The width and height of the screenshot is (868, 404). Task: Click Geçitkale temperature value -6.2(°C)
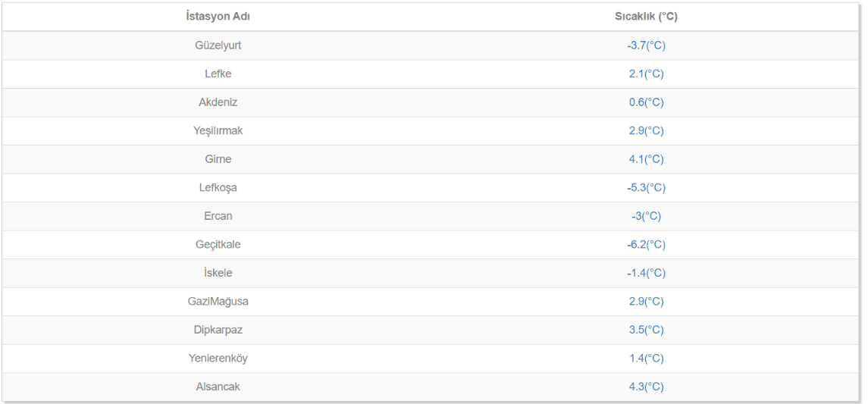[x=646, y=245]
